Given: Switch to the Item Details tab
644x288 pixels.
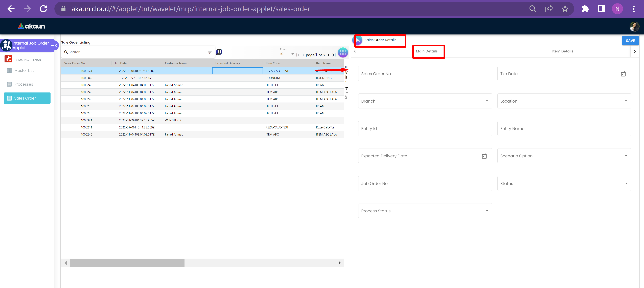Looking at the screenshot, I should pos(563,51).
